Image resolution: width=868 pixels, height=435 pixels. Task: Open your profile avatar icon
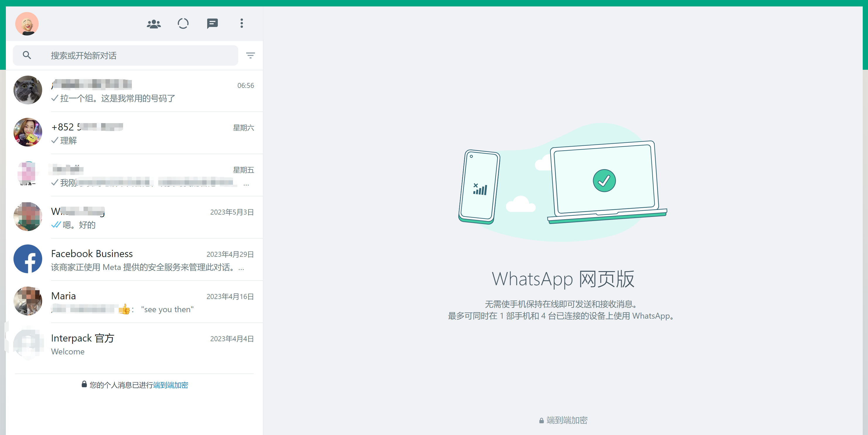coord(27,23)
